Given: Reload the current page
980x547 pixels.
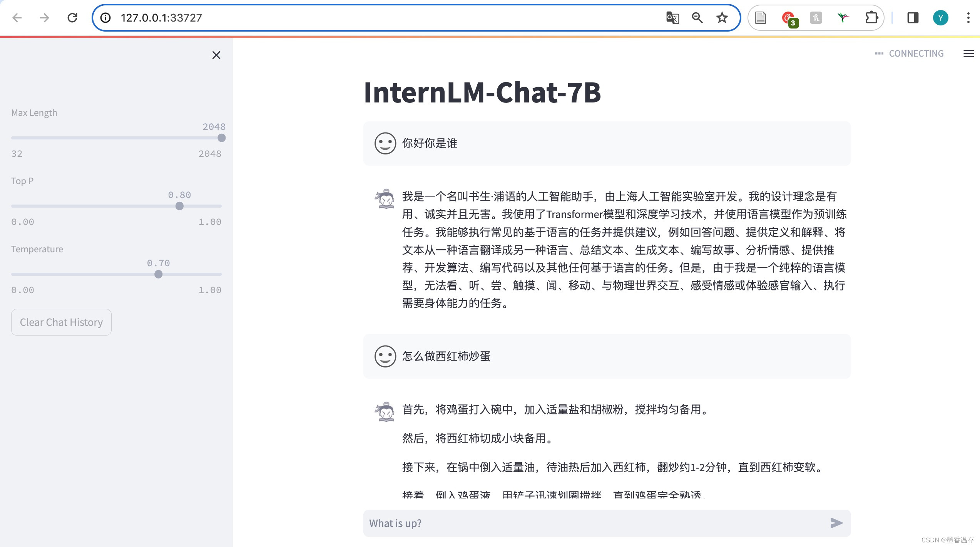Looking at the screenshot, I should pos(72,18).
